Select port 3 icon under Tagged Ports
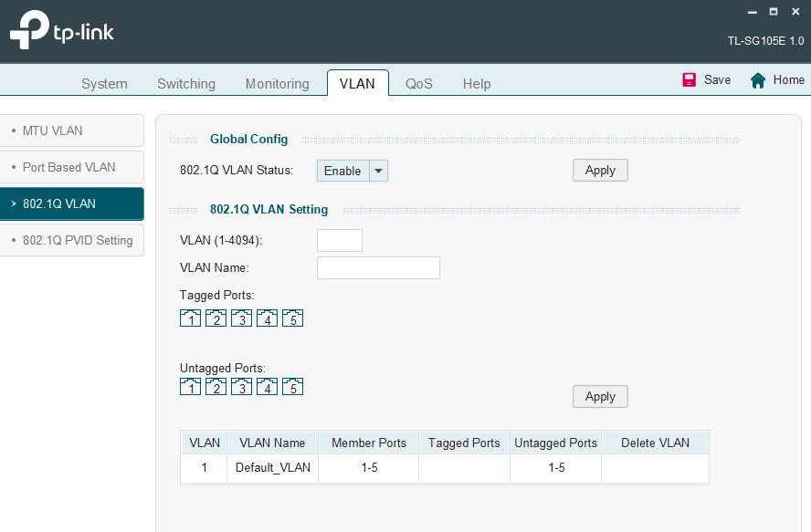The image size is (811, 532). [241, 318]
